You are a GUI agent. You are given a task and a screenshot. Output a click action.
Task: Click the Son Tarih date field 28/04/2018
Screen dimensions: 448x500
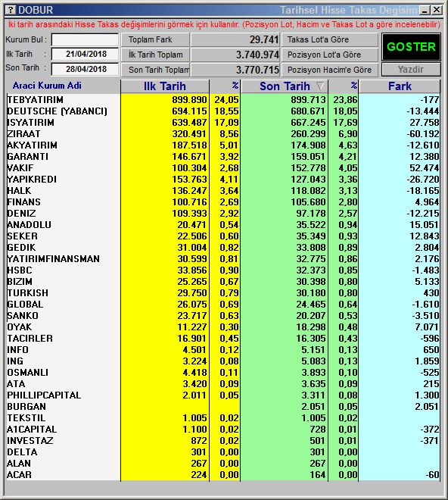click(x=85, y=69)
